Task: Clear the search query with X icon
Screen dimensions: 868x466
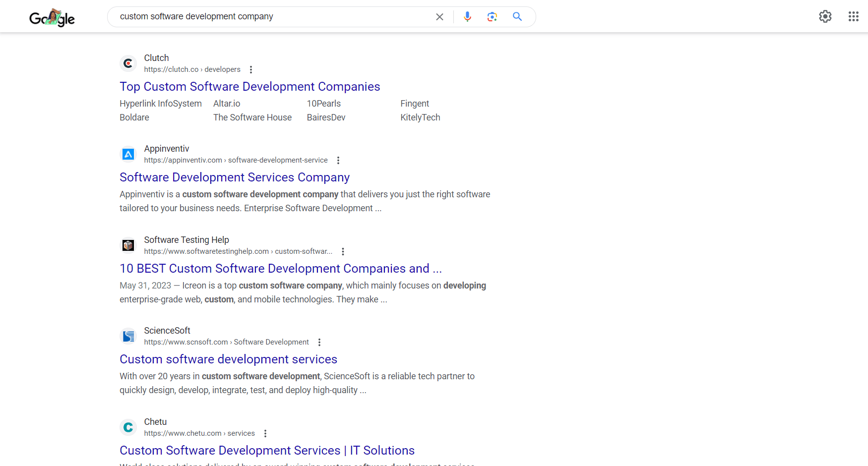Action: pos(439,17)
